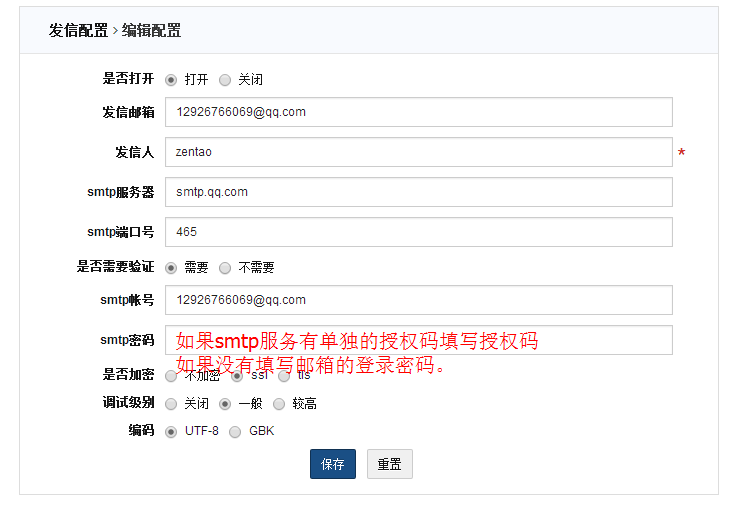Click the 发信邮箱 email input field
731x509 pixels.
pyautogui.click(x=418, y=112)
